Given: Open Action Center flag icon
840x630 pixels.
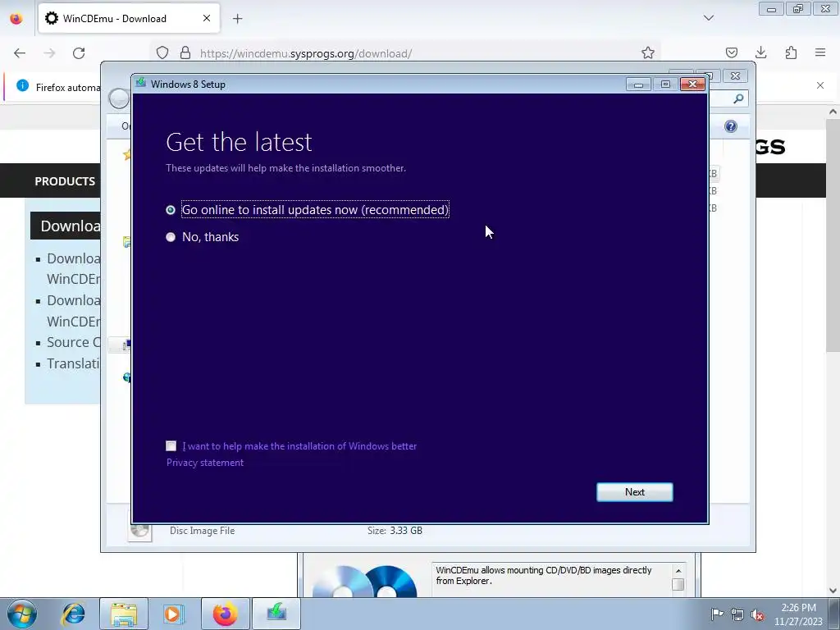Looking at the screenshot, I should point(717,614).
